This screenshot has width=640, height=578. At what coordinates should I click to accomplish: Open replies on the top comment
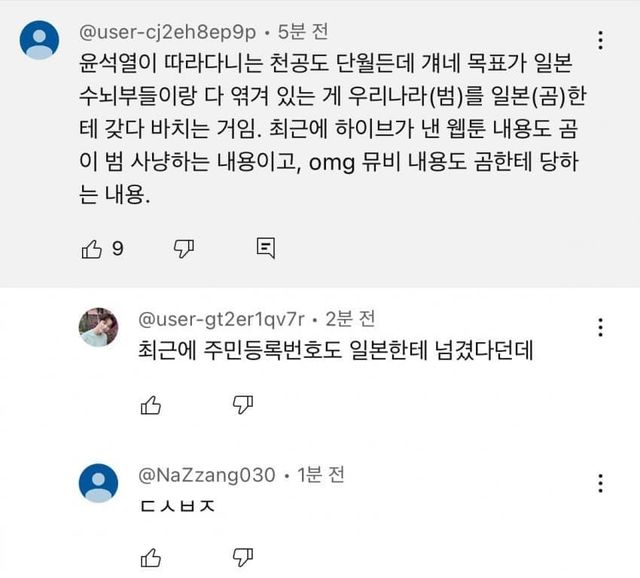pos(265,248)
